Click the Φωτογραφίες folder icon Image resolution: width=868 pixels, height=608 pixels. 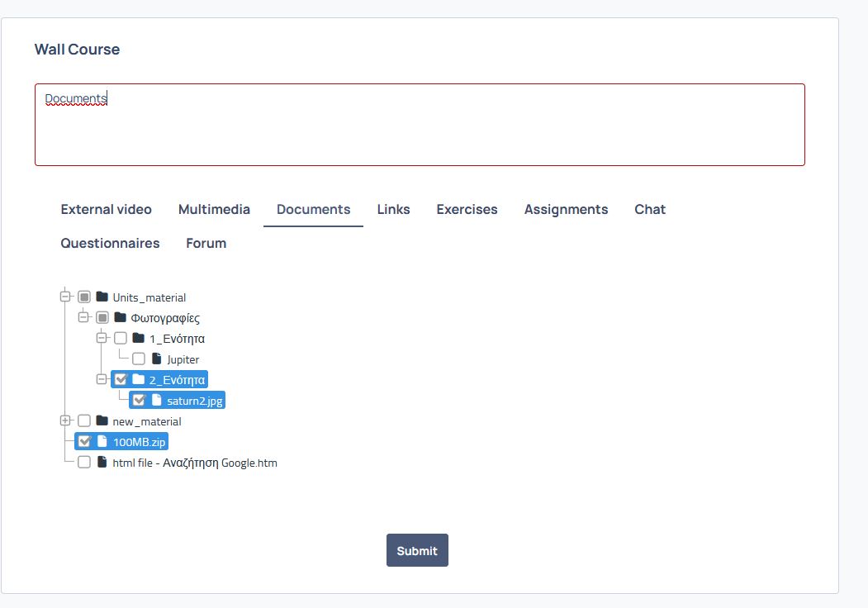(120, 317)
